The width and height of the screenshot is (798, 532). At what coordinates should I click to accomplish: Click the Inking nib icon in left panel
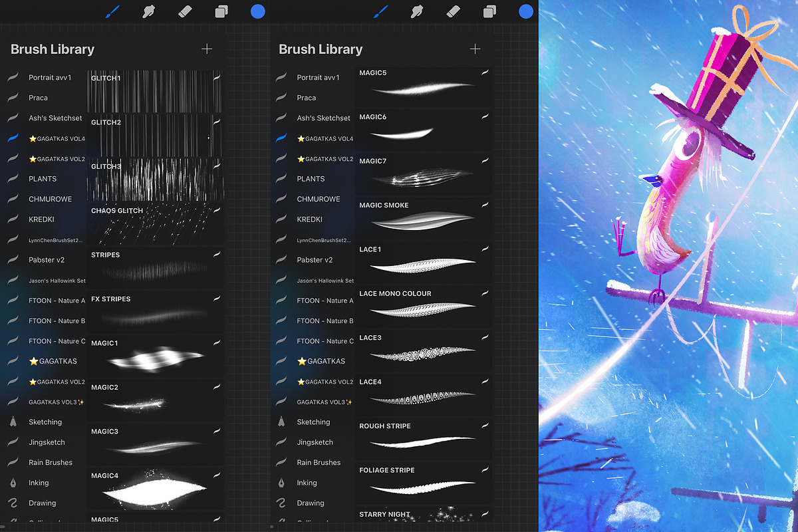(x=13, y=483)
